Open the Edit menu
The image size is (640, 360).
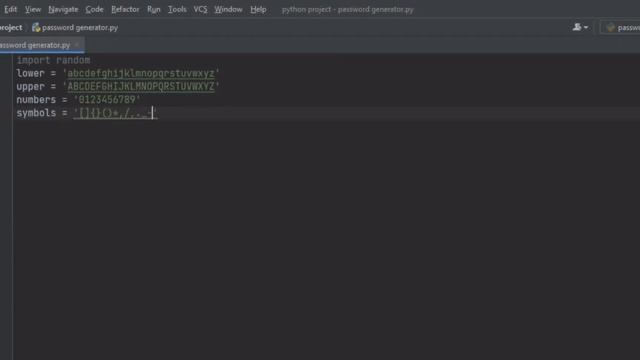pos(10,9)
